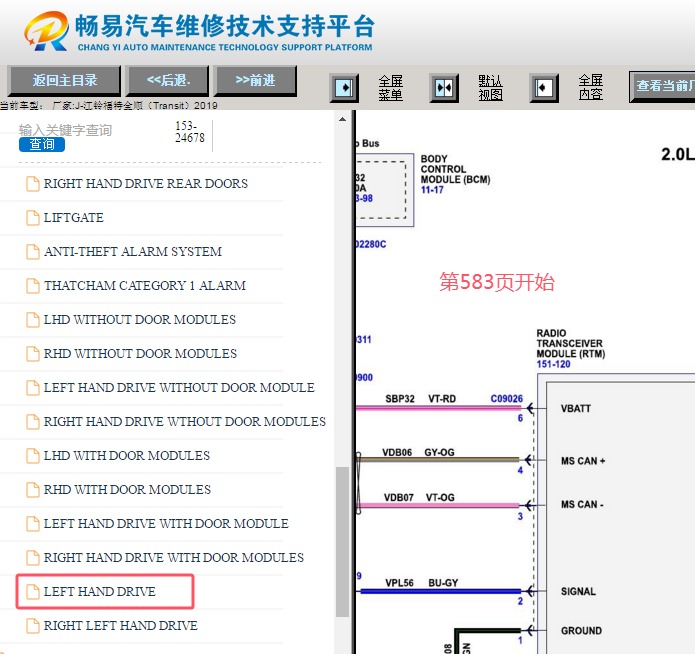
Task: Select RIGHT LEFT HAND DRIVE entry
Action: (120, 626)
